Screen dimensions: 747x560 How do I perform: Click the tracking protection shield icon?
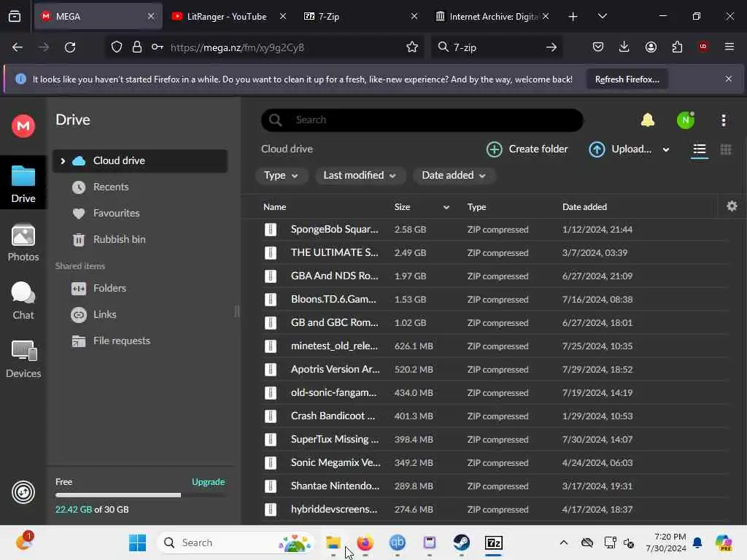[x=117, y=47]
